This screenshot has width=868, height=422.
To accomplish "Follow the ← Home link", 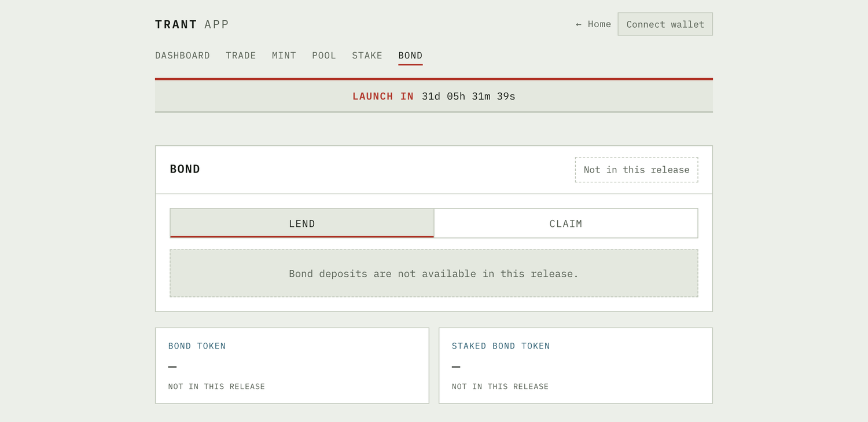I will 593,24.
